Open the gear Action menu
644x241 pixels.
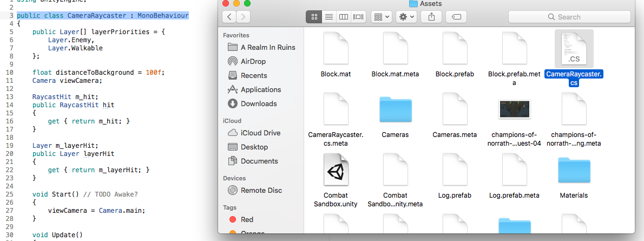point(406,17)
